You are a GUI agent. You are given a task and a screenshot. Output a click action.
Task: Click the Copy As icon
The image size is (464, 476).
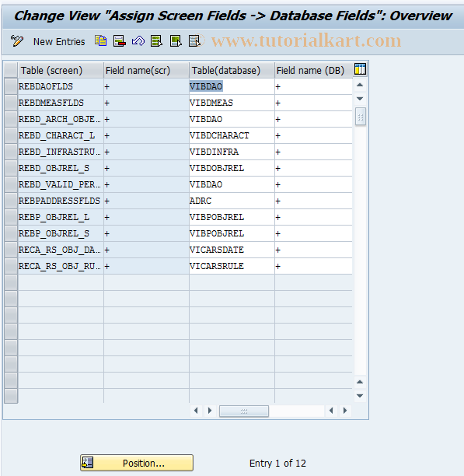point(101,41)
